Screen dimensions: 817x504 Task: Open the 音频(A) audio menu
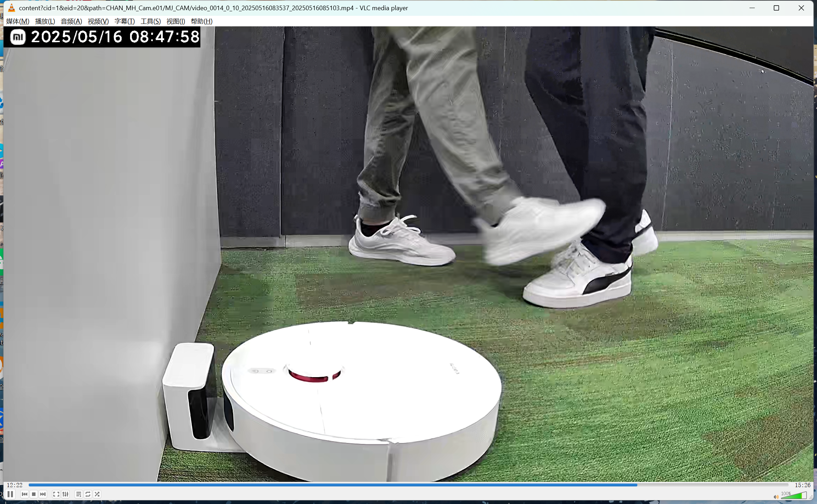(71, 21)
